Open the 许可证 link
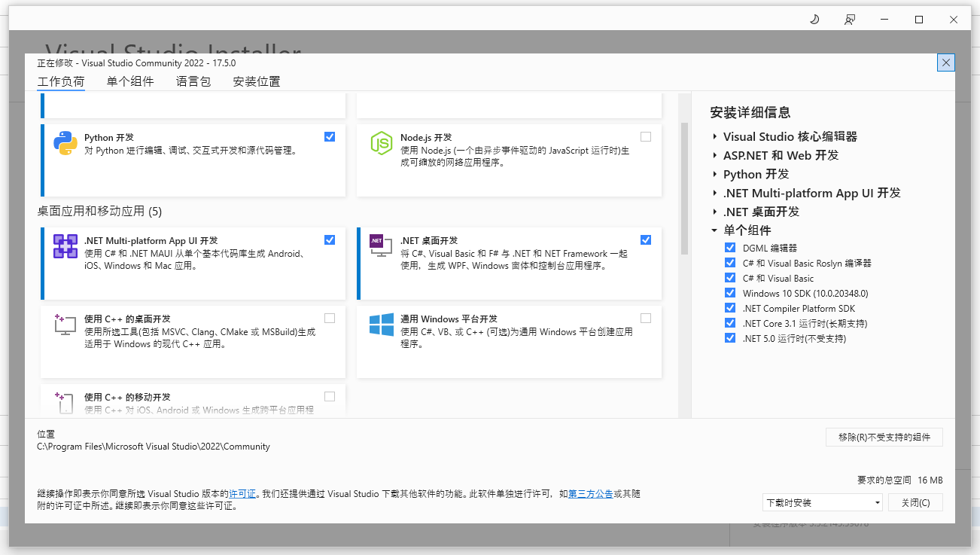The height and width of the screenshot is (555, 980). 242,494
